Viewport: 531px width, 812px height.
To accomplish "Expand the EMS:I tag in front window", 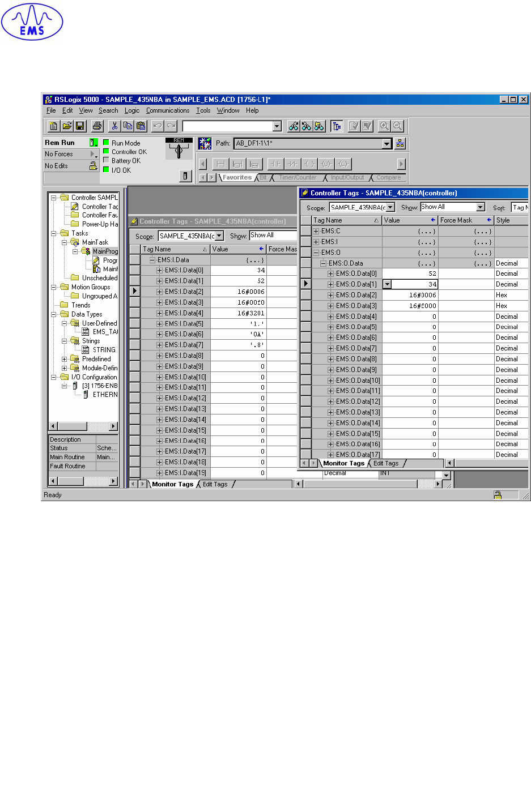I will coord(316,242).
